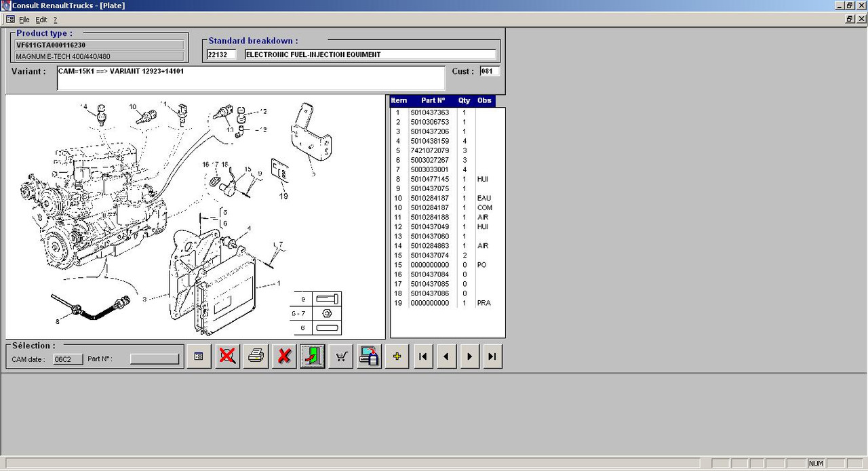The image size is (868, 471).
Task: Click the ELECTRONIC FUEL-INJECTION EQUIMENT description field
Action: (370, 54)
